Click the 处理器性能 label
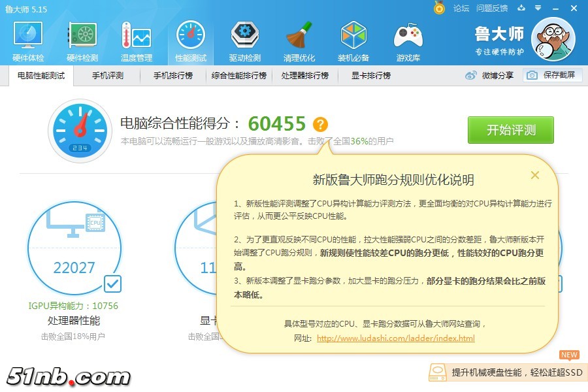This screenshot has width=588, height=392. (x=74, y=321)
